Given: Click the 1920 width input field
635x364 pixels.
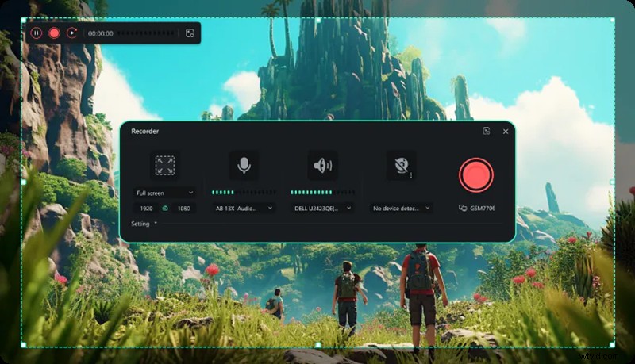Looking at the screenshot, I should [x=146, y=208].
